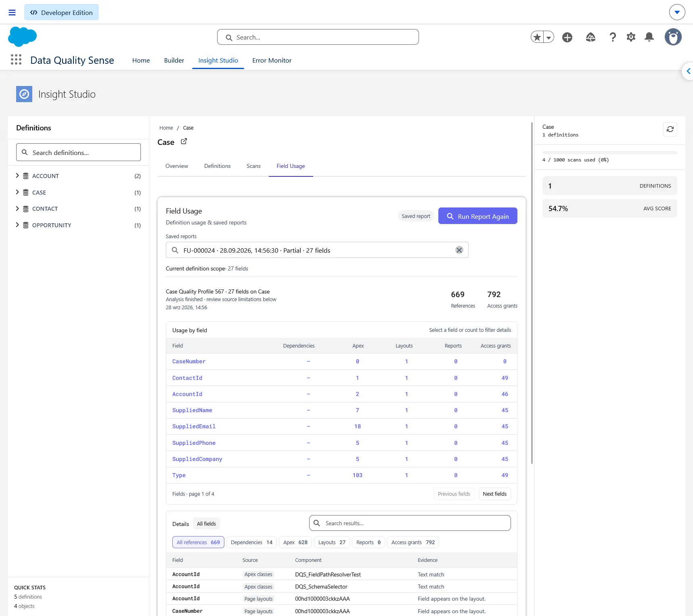Collapse the side utility panel arrow
The image size is (693, 616).
click(688, 71)
